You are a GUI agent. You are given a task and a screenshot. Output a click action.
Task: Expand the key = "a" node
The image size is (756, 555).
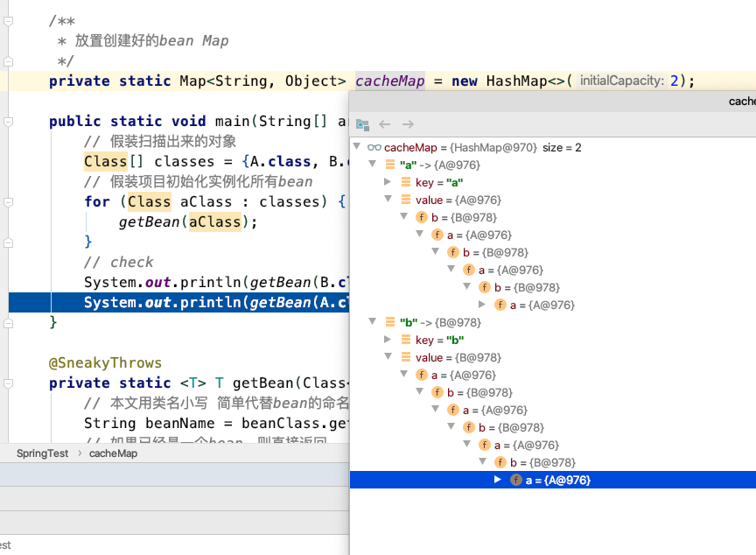[x=388, y=182]
